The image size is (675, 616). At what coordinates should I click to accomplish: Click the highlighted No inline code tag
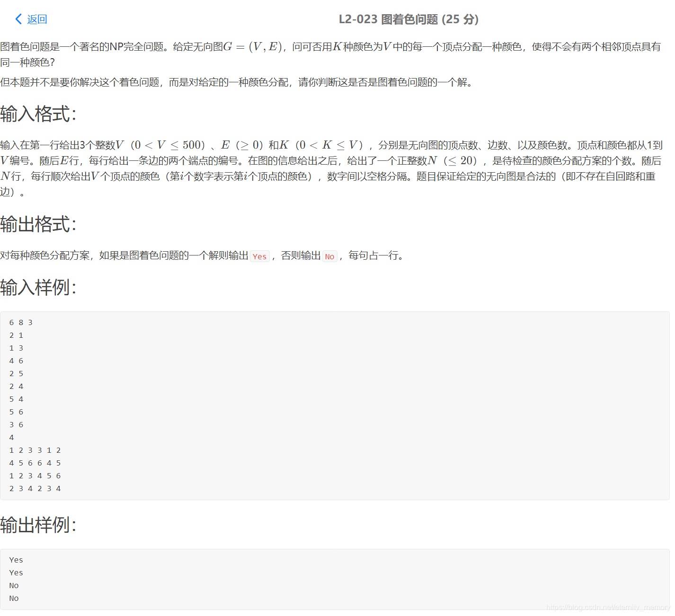[329, 256]
